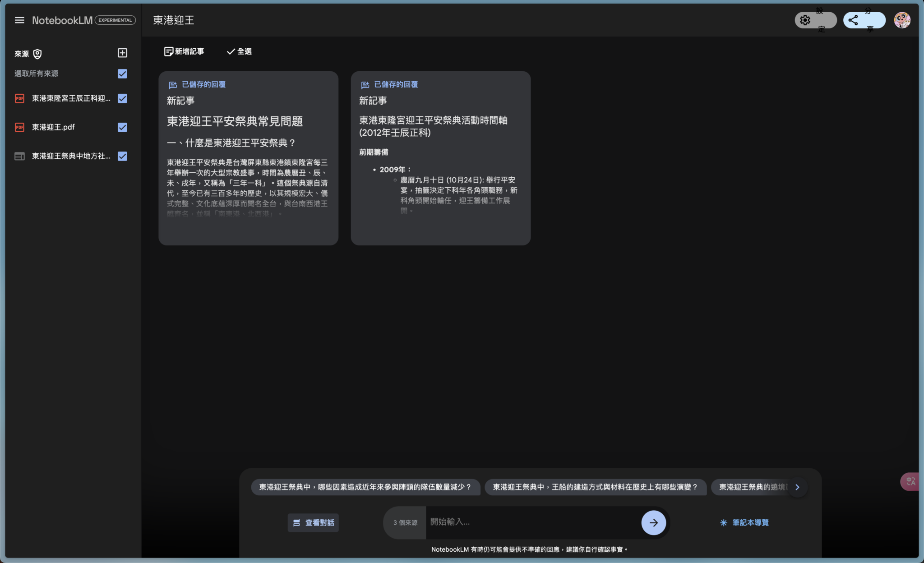
Task: Uncheck the 東港迎王祭典中地方社 source
Action: (x=122, y=156)
